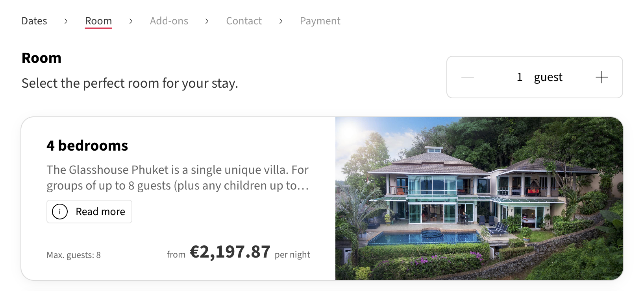Click the truncated villa description text
This screenshot has width=644, height=291.
coord(178,177)
